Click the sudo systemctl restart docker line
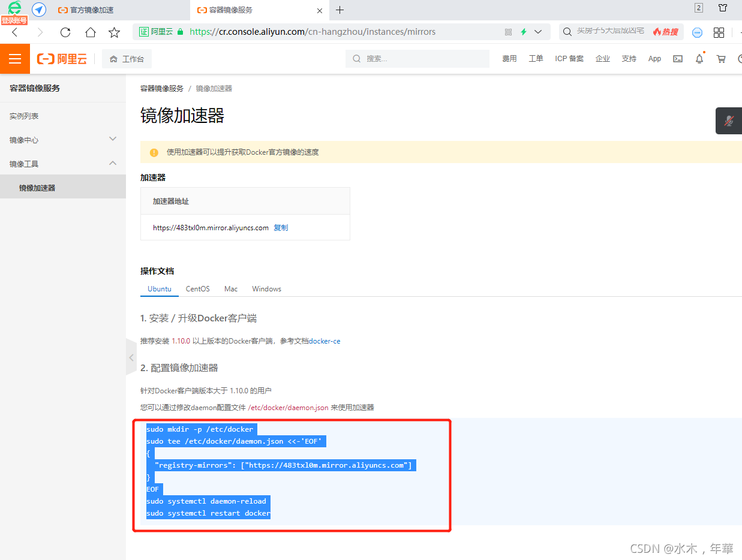The width and height of the screenshot is (742, 560). 208,513
